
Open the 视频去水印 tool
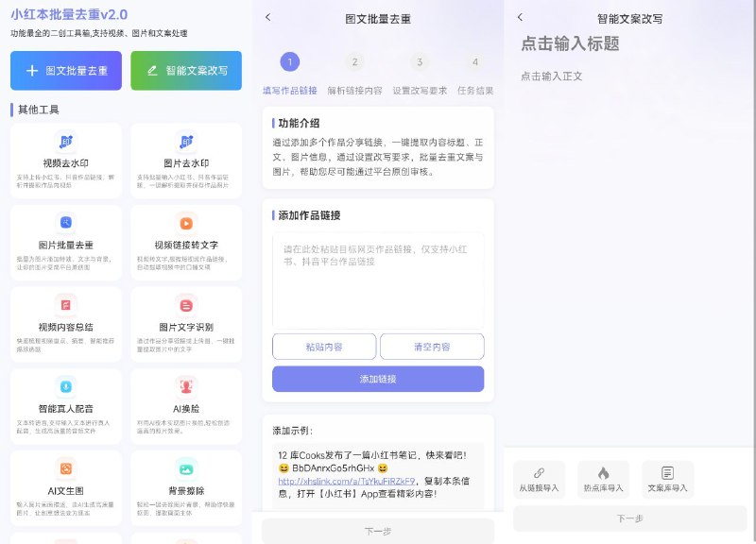(x=65, y=161)
